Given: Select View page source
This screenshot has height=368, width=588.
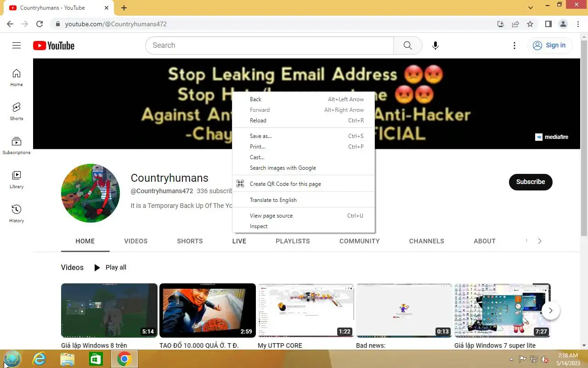Looking at the screenshot, I should tap(304, 216).
